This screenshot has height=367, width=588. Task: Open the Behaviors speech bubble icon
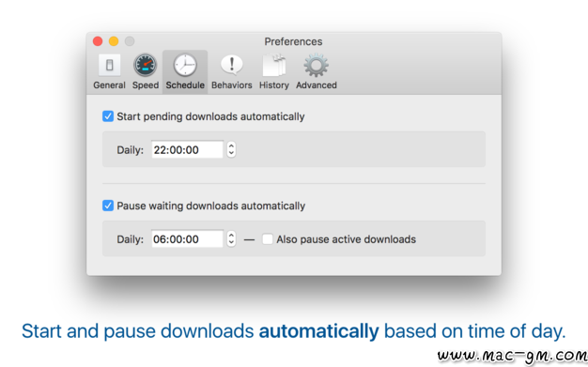coord(231,65)
